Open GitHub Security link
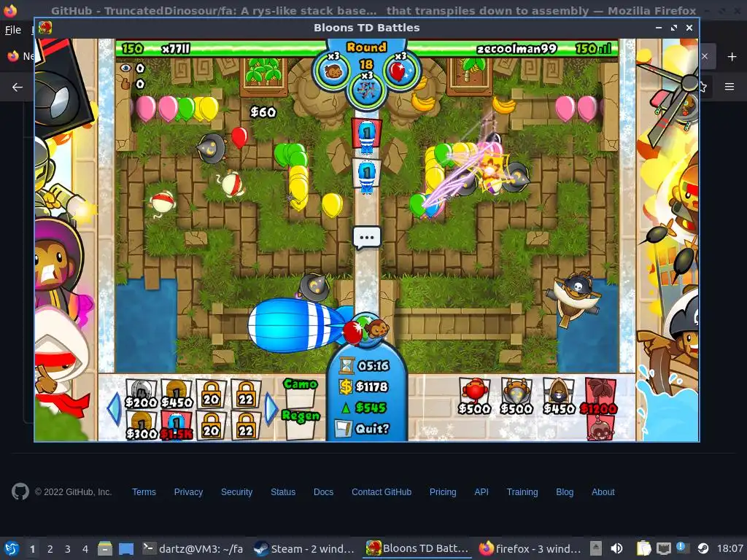This screenshot has height=560, width=747. [236, 492]
